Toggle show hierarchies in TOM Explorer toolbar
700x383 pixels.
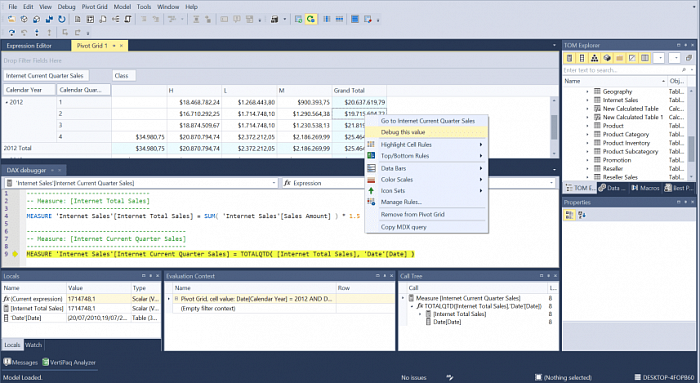coord(594,58)
